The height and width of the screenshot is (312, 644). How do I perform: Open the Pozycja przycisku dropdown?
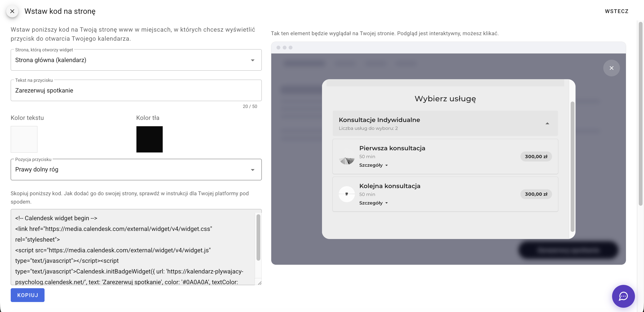tap(136, 170)
